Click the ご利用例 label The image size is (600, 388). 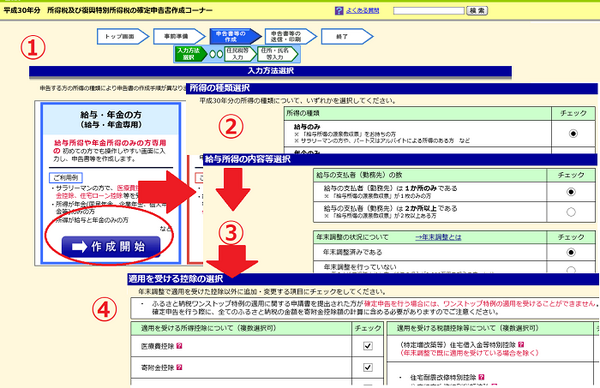click(x=66, y=178)
